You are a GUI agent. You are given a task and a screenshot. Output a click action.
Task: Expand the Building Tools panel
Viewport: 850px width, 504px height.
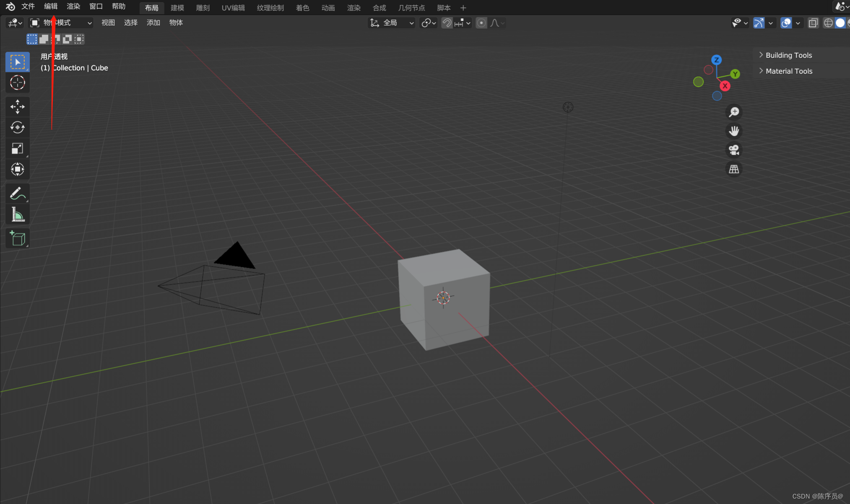[788, 55]
